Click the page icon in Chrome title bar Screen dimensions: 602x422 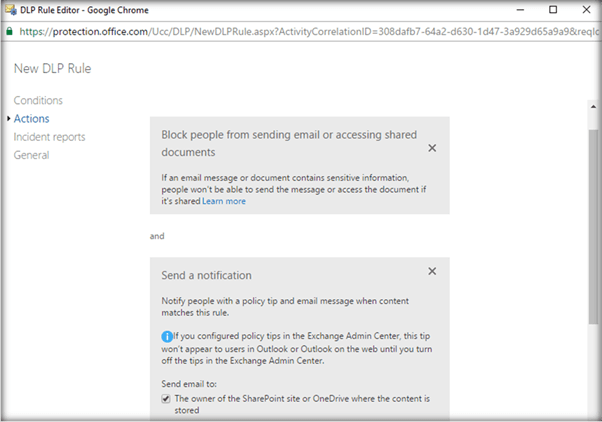pyautogui.click(x=11, y=10)
